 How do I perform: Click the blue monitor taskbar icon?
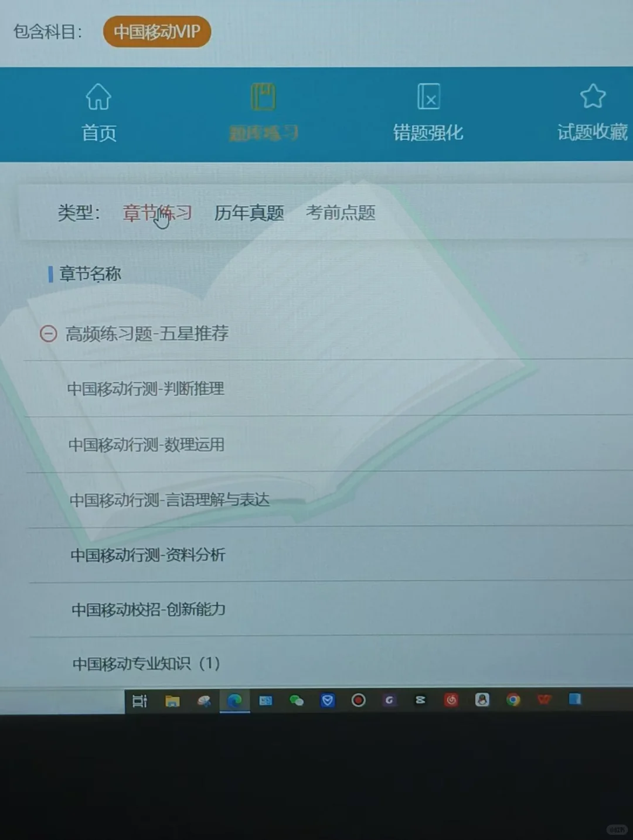pyautogui.click(x=266, y=701)
